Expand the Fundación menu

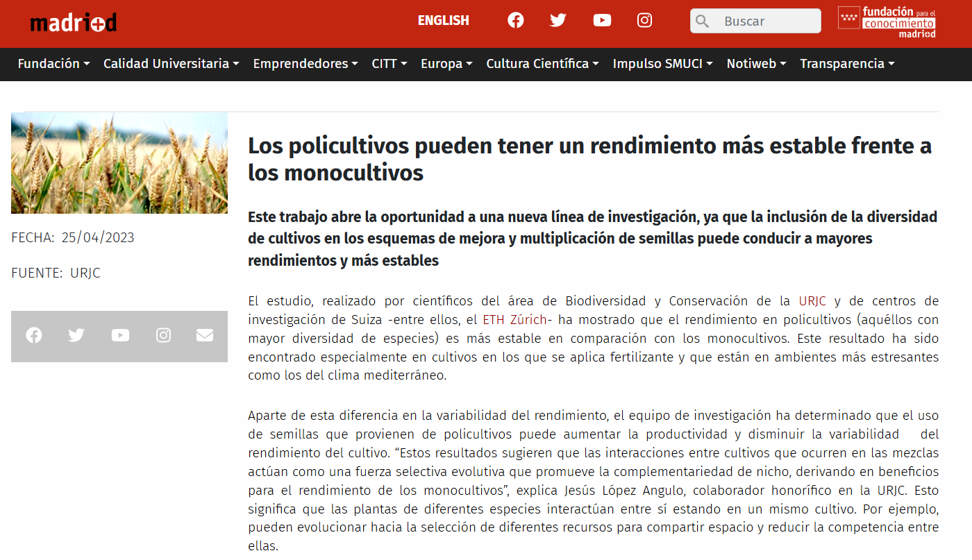point(53,64)
